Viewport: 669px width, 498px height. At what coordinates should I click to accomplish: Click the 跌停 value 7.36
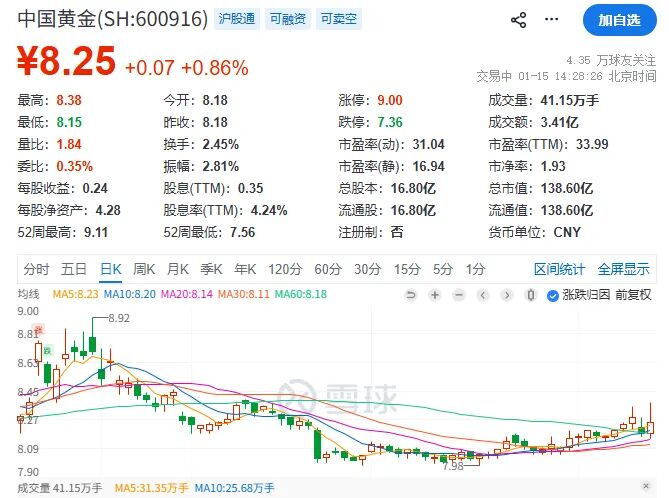[x=390, y=122]
